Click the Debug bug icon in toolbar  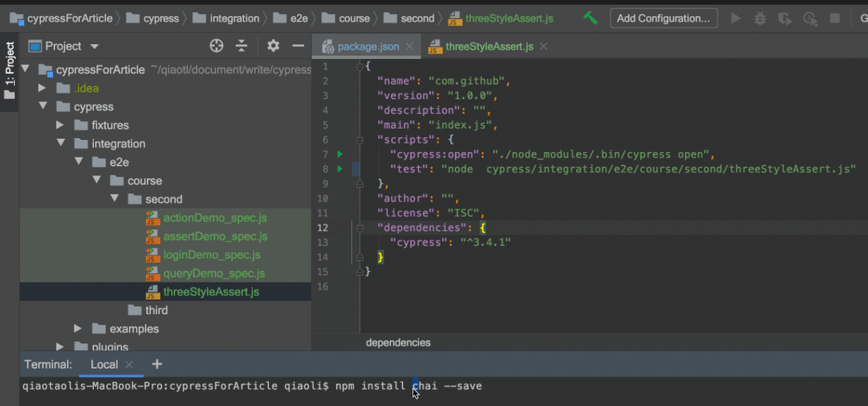pos(760,18)
